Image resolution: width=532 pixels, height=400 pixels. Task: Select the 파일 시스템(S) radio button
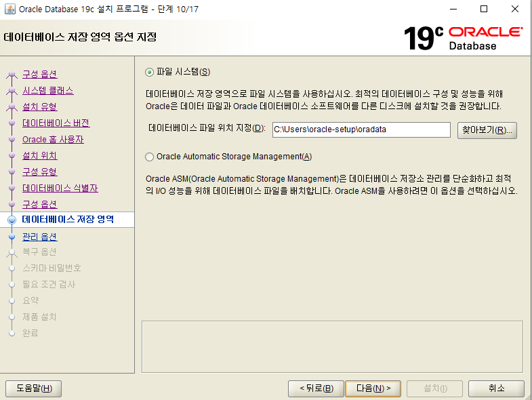click(149, 73)
